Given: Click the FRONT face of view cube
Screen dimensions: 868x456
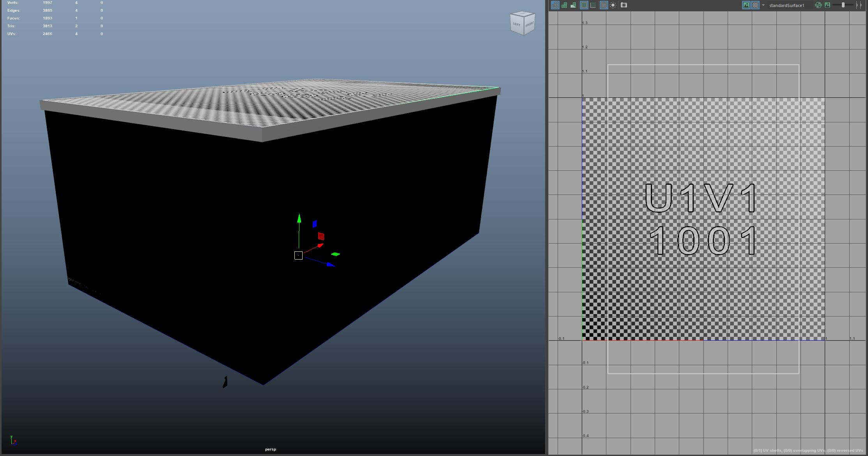Looking at the screenshot, I should click(529, 25).
